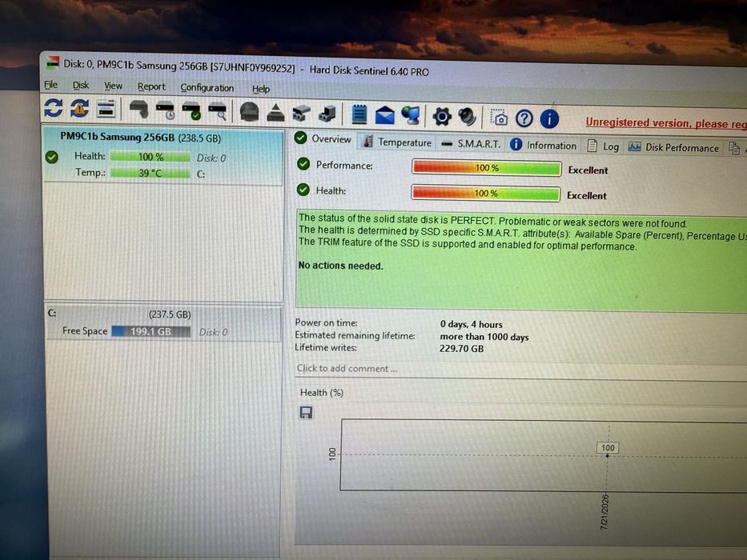Open the Configuration menu
The image size is (747, 560).
pos(207,88)
